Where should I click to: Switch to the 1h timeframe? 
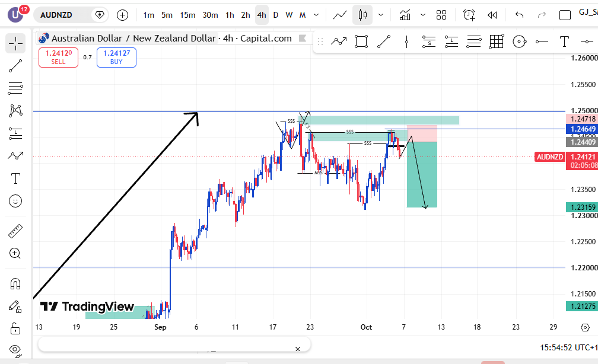coord(230,15)
